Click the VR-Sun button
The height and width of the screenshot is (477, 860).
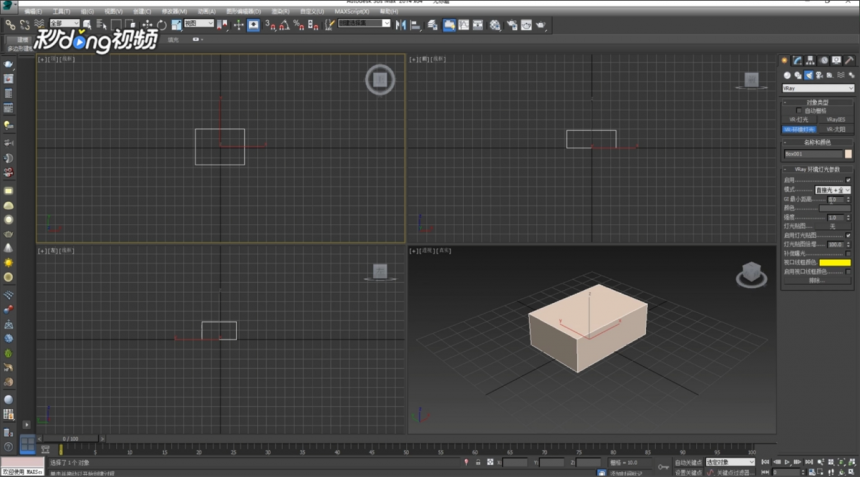[835, 129]
